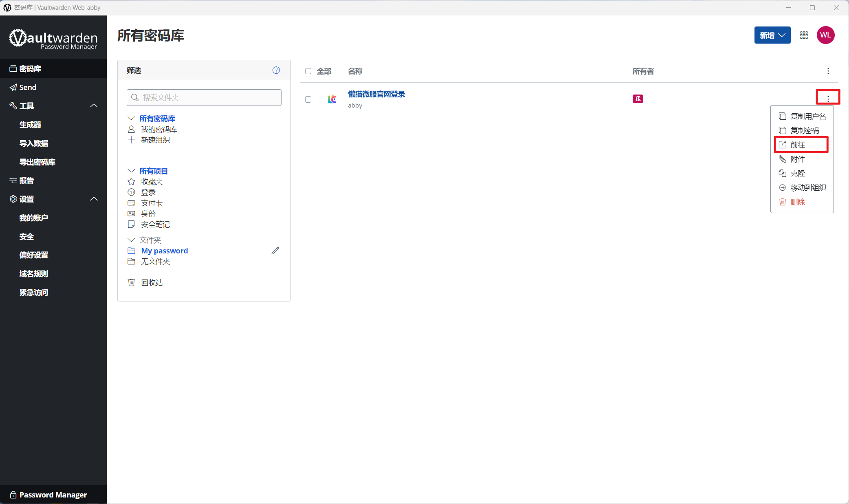Open the 新增 dropdown button
This screenshot has width=849, height=504.
tap(772, 35)
